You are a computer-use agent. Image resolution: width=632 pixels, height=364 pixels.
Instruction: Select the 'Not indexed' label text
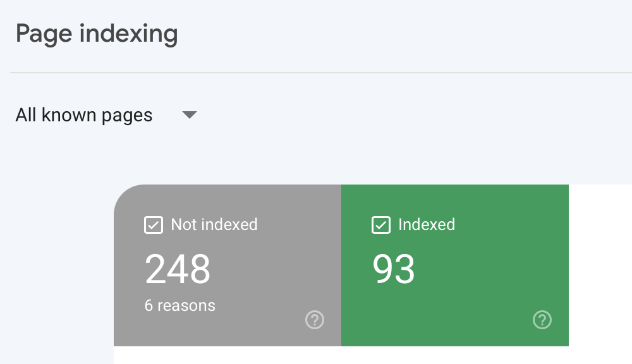tap(214, 224)
